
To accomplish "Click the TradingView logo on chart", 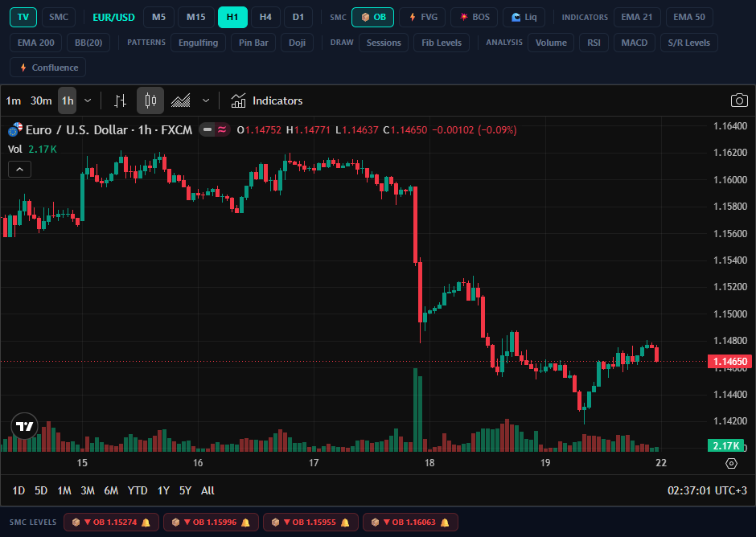I will click(24, 426).
